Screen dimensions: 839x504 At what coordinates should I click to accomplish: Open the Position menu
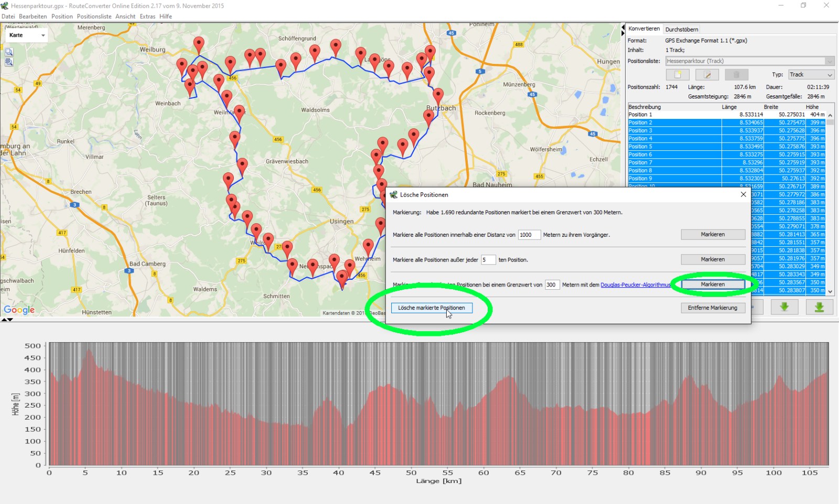pos(62,16)
